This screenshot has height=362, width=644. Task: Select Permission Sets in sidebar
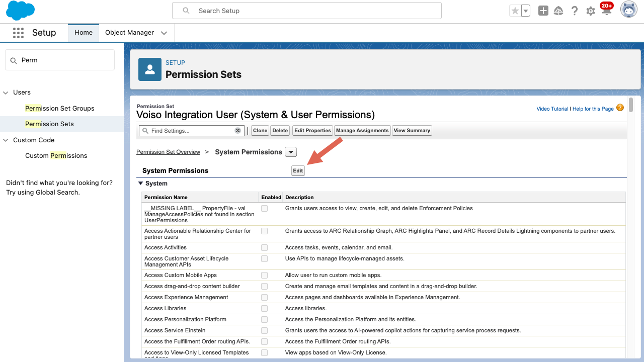click(49, 124)
